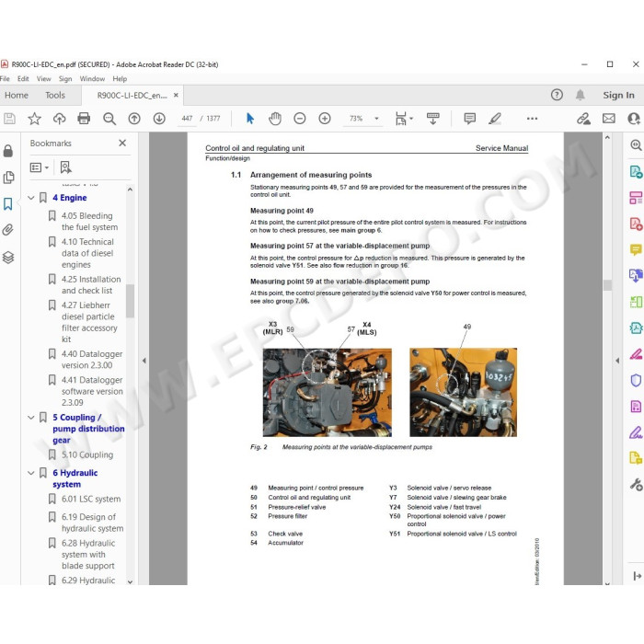Collapse the right tools pane arrow
The image size is (644, 644).
[x=617, y=361]
